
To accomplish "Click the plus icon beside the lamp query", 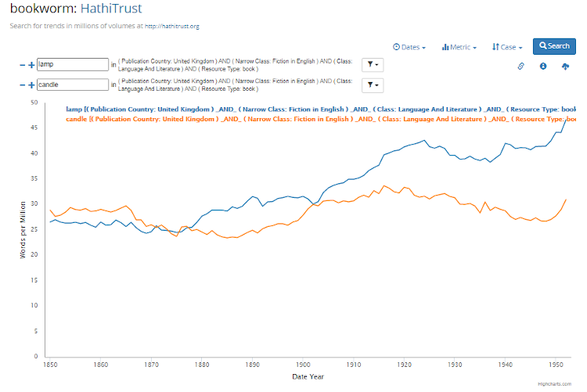I will click(31, 65).
